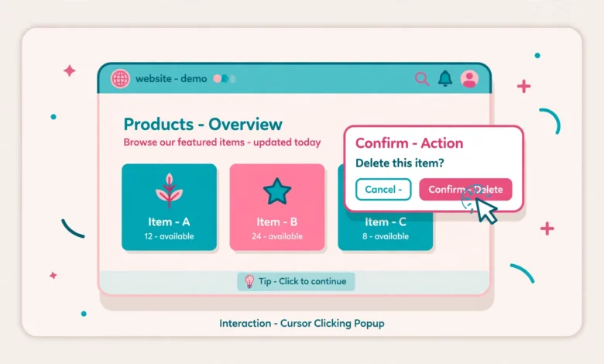Click Tip - Click to continue
This screenshot has height=364, width=604.
pos(296,281)
